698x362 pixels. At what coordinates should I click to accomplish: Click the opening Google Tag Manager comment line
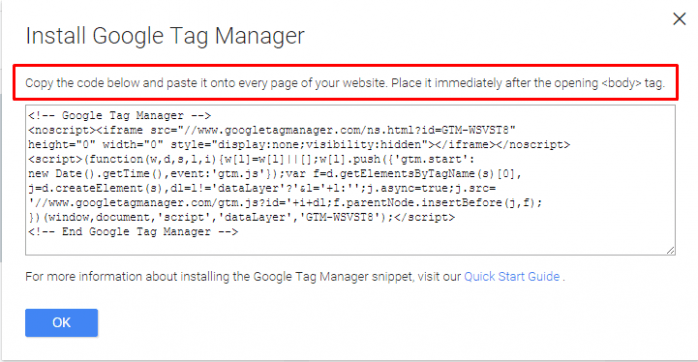[119, 116]
